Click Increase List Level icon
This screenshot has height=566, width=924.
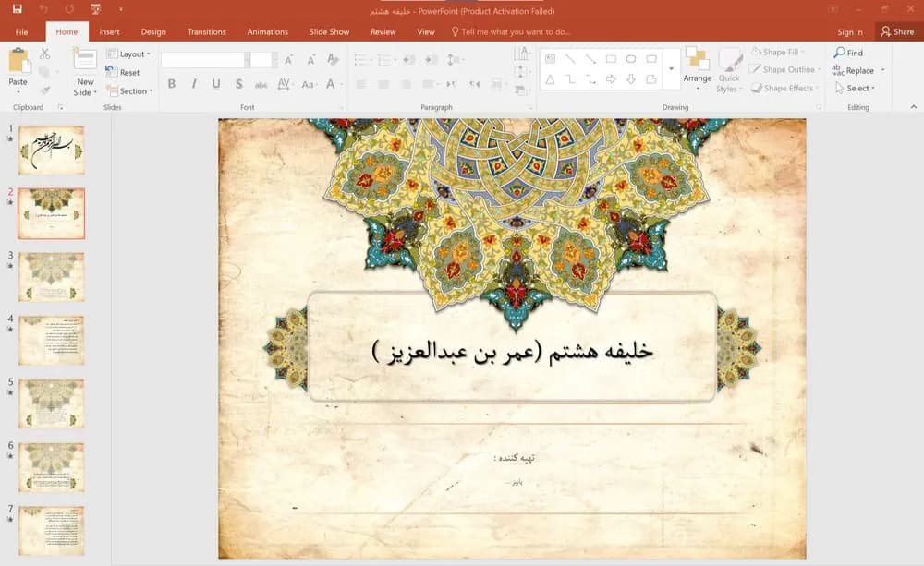pyautogui.click(x=432, y=59)
